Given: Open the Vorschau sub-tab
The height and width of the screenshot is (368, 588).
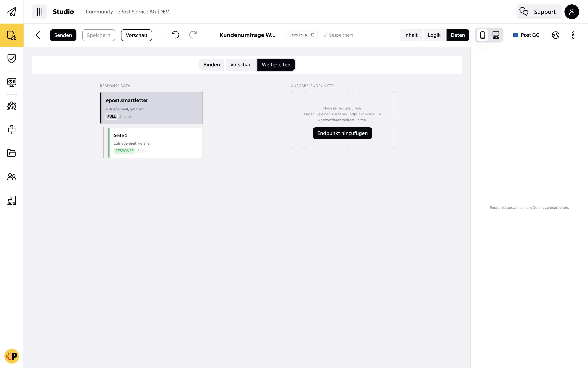Looking at the screenshot, I should (x=241, y=65).
